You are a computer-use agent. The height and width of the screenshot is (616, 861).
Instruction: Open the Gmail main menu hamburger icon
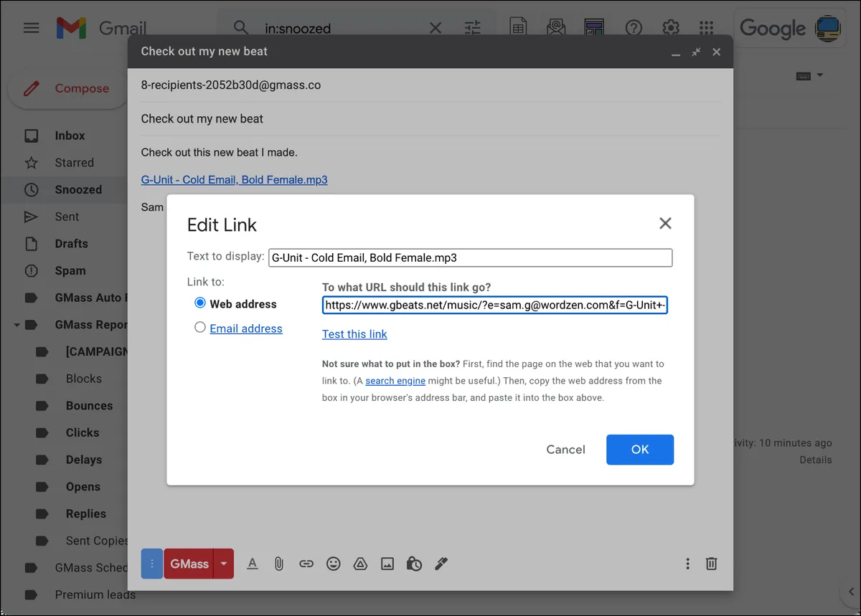(31, 28)
